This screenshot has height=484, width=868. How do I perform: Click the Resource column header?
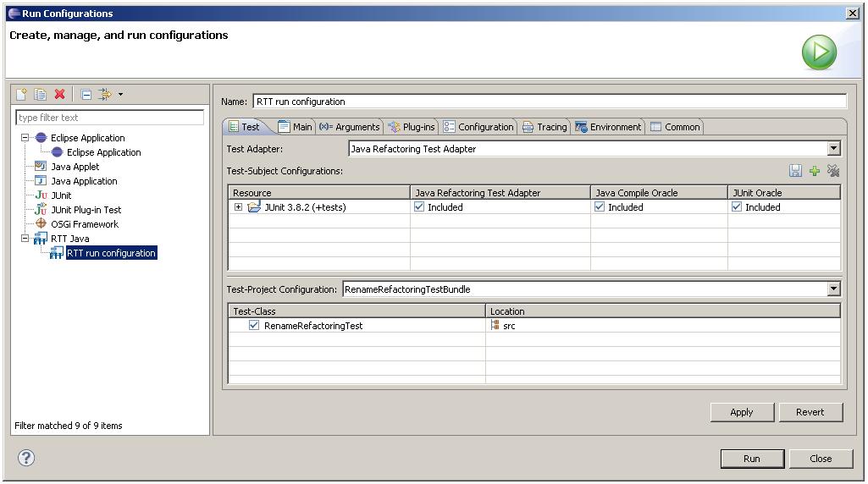[x=319, y=192]
